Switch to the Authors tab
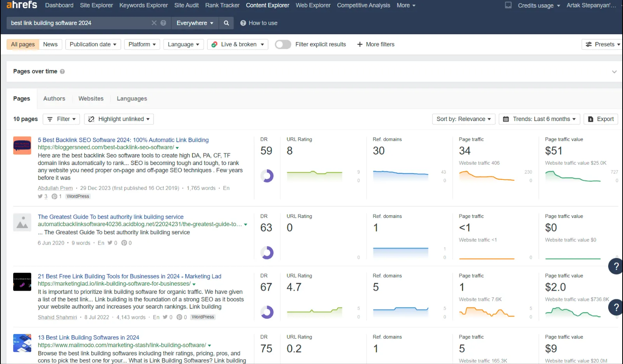Image resolution: width=623 pixels, height=364 pixels. 54,98
